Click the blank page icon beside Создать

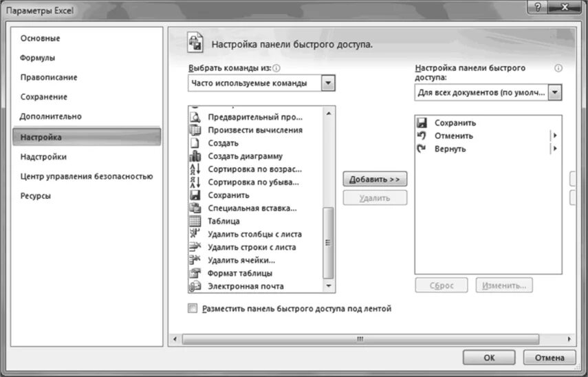point(195,143)
